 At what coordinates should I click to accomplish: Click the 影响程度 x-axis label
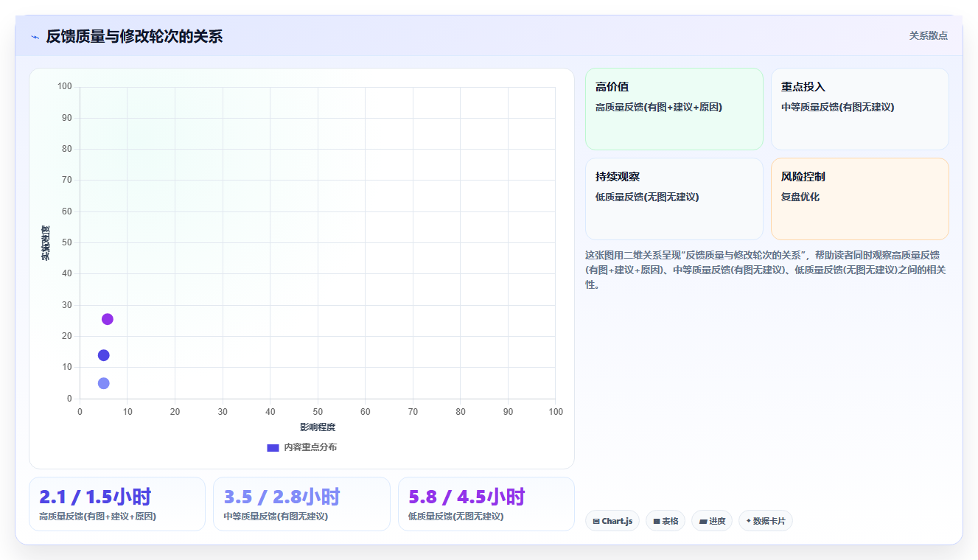tap(318, 427)
